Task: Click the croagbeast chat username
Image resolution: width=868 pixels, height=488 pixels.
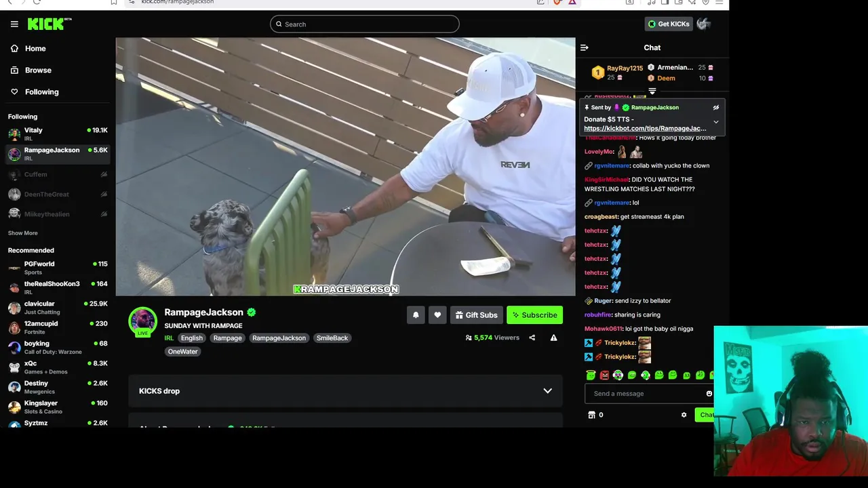Action: (601, 216)
